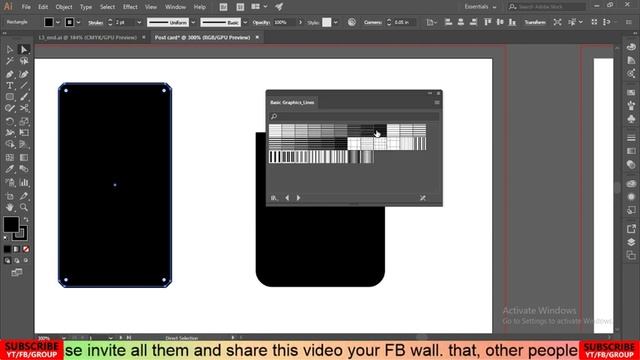Select the Width tool
The height and width of the screenshot is (360, 640).
tap(10, 133)
